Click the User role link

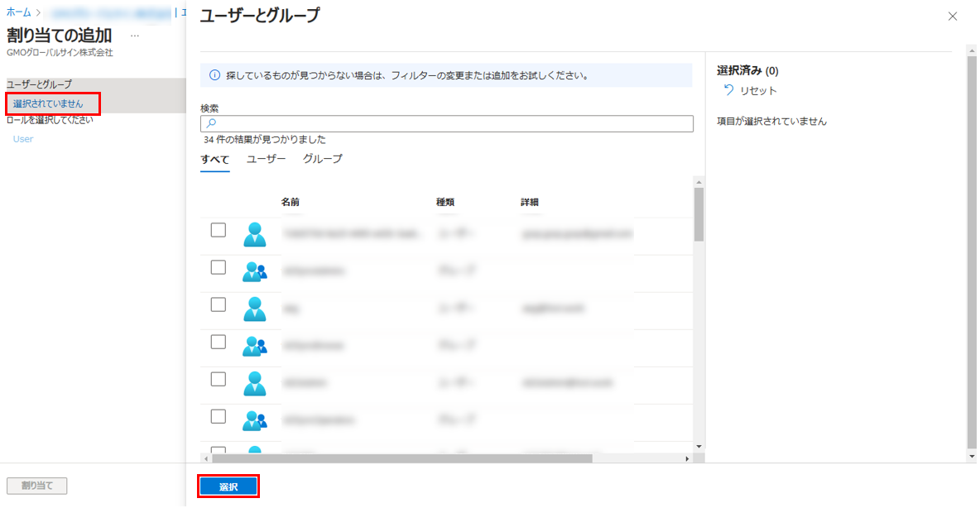[23, 139]
